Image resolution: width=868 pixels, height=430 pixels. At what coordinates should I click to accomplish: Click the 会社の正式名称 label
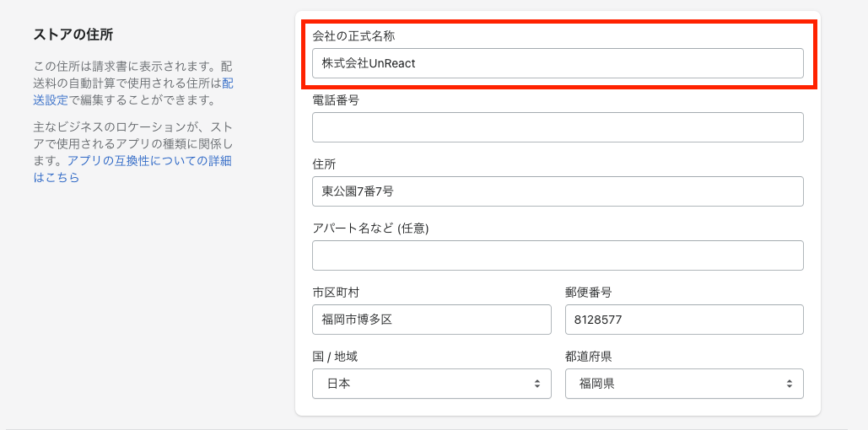(x=353, y=35)
